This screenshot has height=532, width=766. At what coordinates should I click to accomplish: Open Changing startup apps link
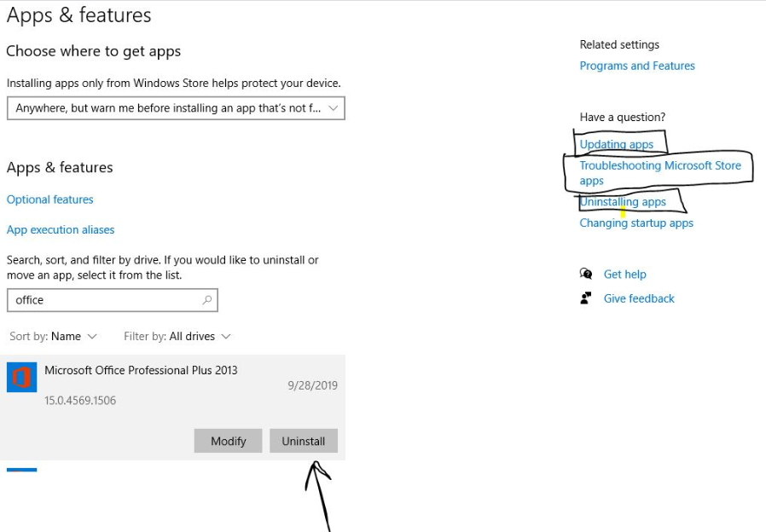click(636, 223)
